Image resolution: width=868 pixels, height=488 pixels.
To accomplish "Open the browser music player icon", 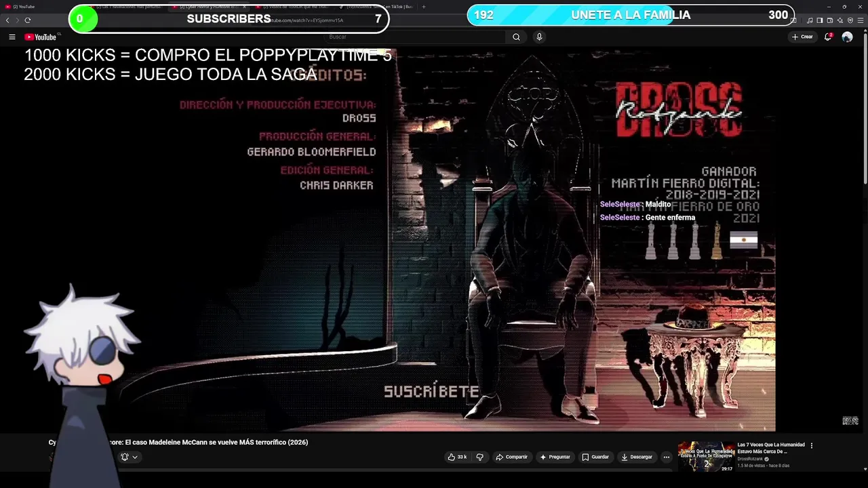I will click(810, 20).
